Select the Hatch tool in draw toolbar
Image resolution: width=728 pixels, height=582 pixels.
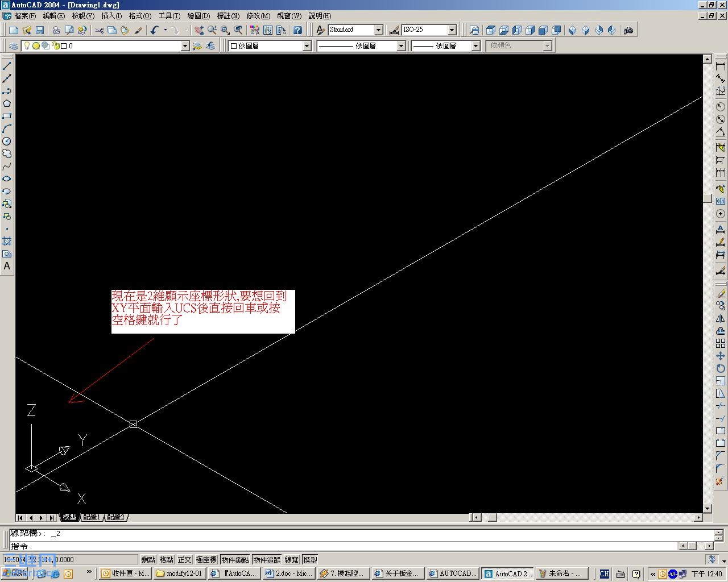pyautogui.click(x=7, y=241)
